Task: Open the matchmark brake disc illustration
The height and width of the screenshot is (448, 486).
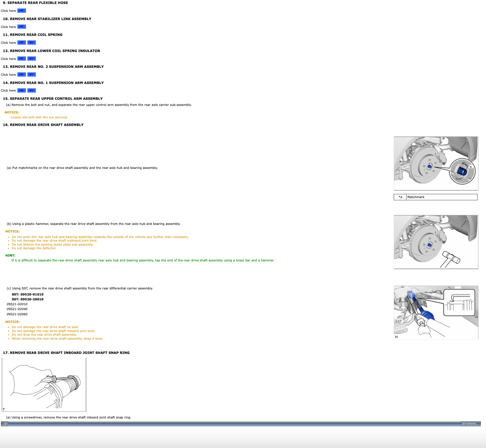Action: click(x=436, y=163)
